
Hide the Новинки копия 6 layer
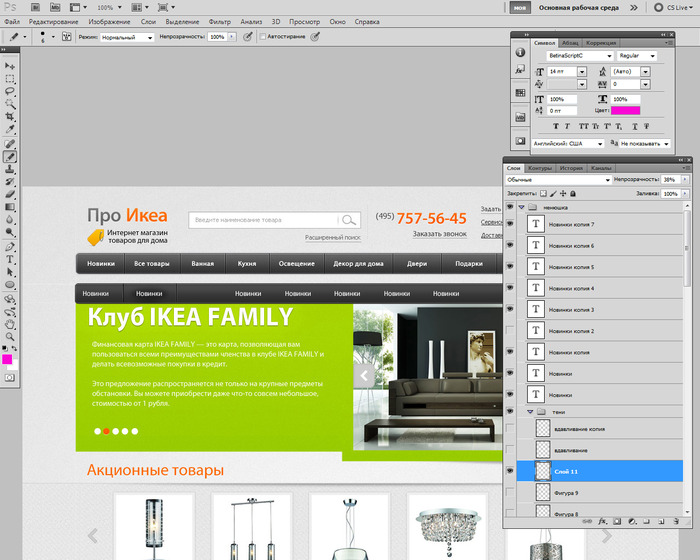510,245
